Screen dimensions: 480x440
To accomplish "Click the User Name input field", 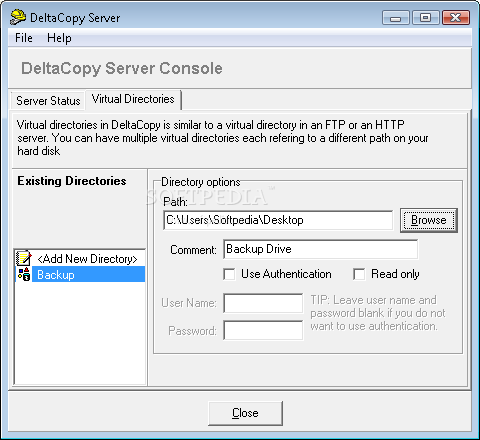I will pos(263,303).
